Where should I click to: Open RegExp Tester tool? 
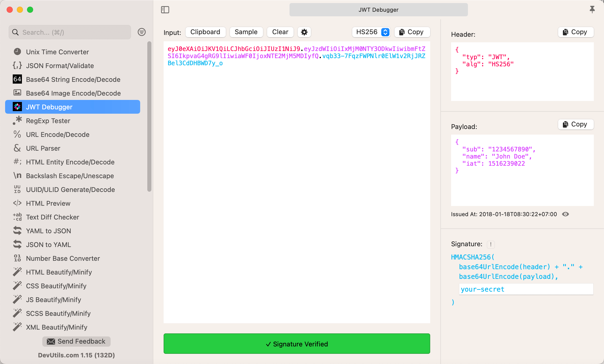click(x=73, y=121)
